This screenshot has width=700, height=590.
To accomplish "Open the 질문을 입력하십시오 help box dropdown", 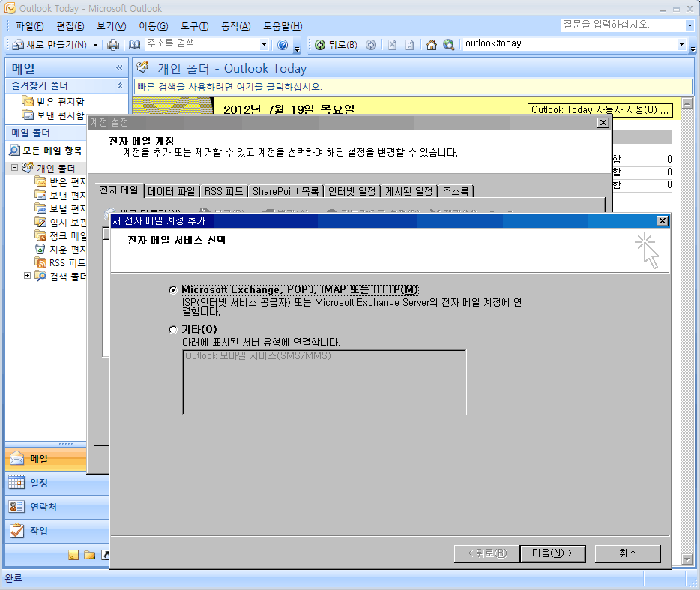I will pyautogui.click(x=690, y=26).
